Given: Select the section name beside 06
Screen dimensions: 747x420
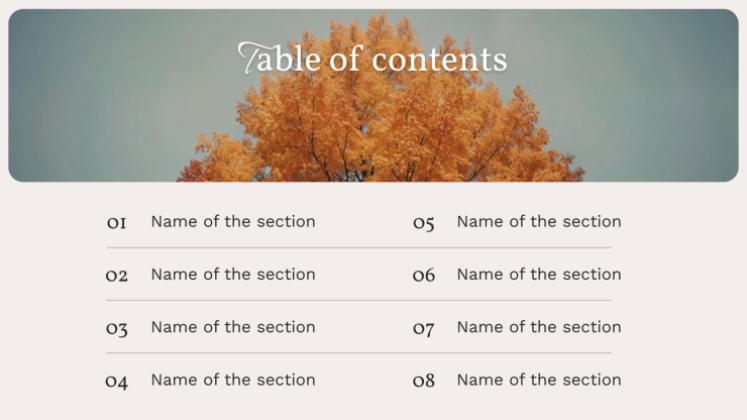Looking at the screenshot, I should point(539,274).
